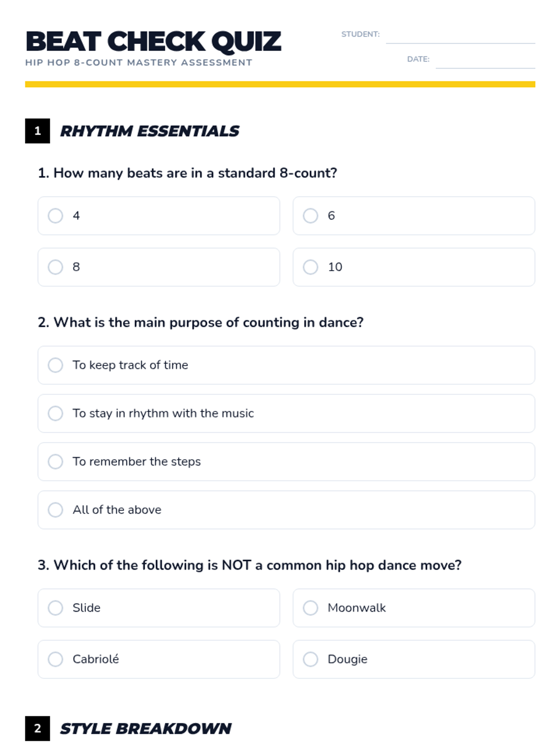Choose 10 as the beat count answer
This screenshot has width=560, height=747.
click(x=414, y=267)
